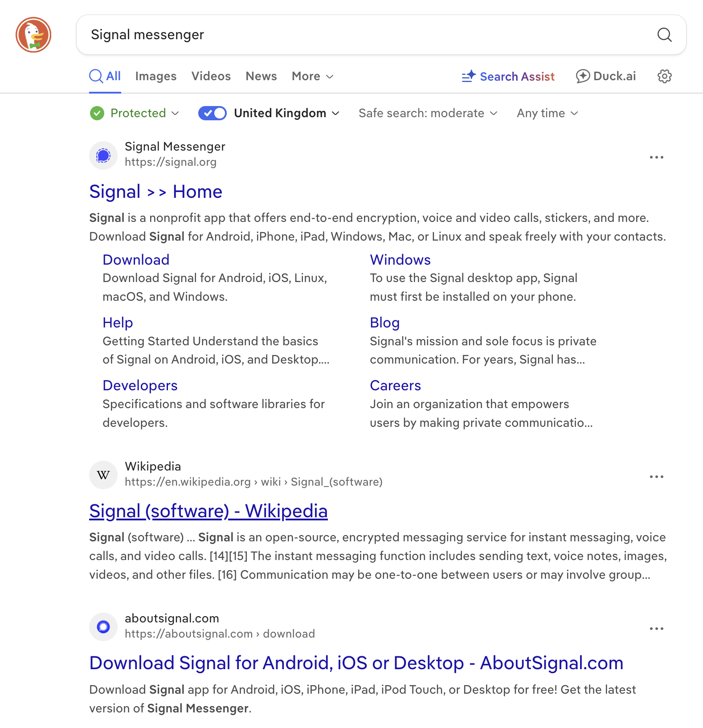Open the settings gear icon

[664, 76]
